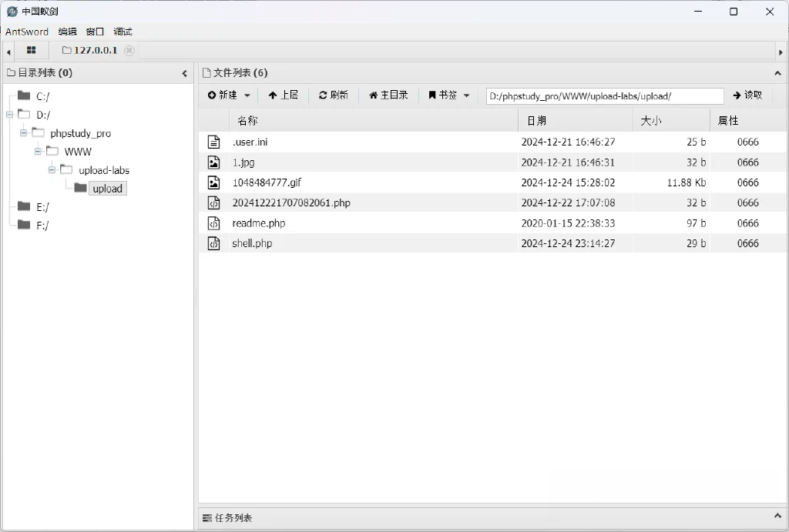This screenshot has height=532, width=789.
Task: Click the path input field
Action: coord(605,96)
